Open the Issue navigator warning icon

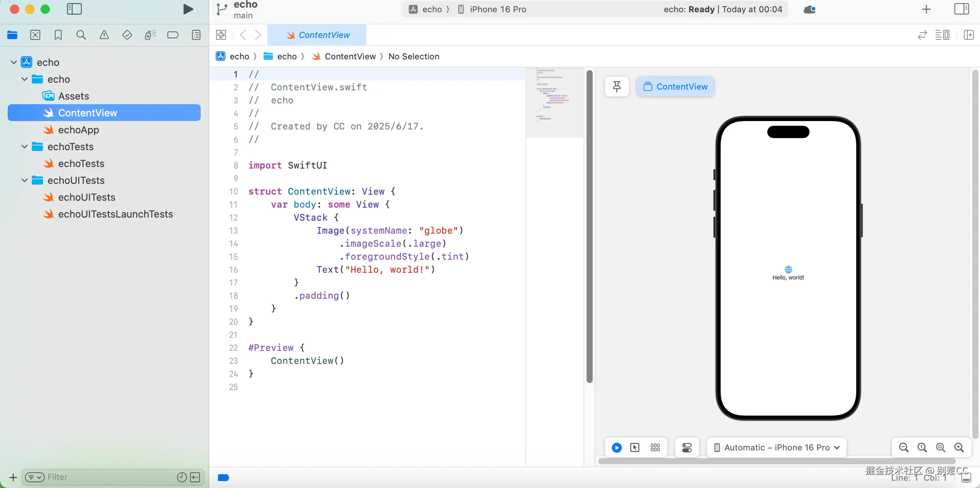104,35
